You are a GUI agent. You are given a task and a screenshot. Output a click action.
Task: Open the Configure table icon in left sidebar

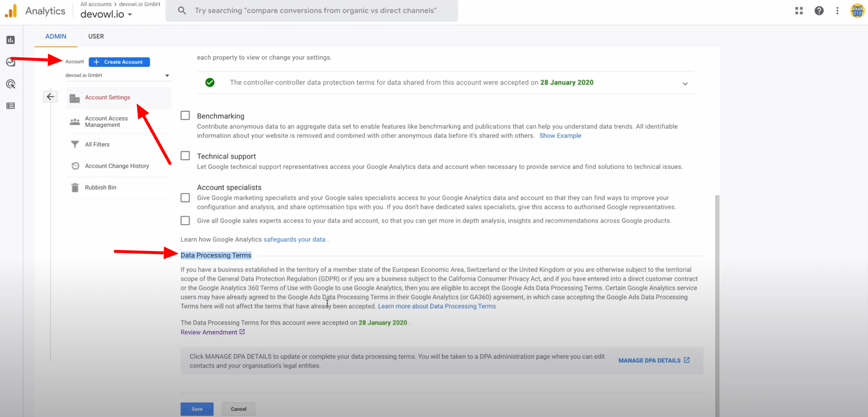pyautogui.click(x=11, y=106)
